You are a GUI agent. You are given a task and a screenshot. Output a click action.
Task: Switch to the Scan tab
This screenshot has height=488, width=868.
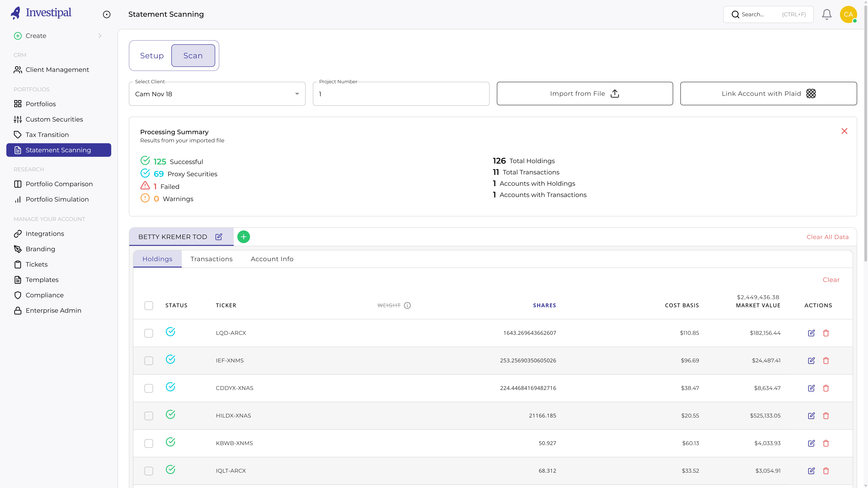[x=193, y=56]
